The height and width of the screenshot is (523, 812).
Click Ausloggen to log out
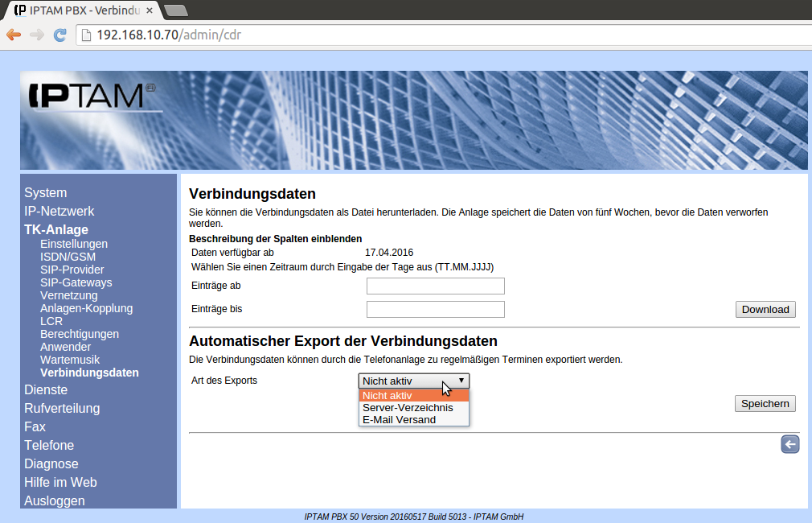click(x=55, y=500)
